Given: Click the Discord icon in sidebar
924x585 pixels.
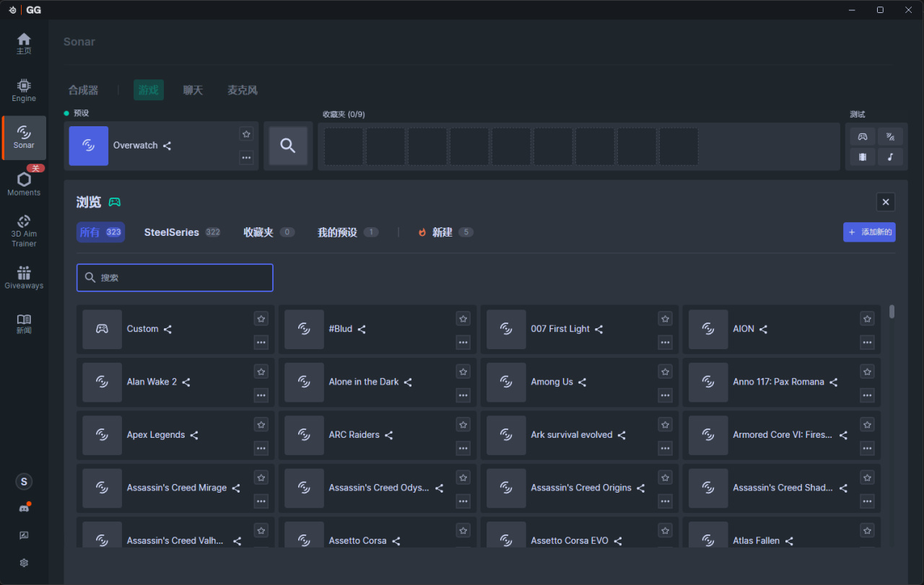Looking at the screenshot, I should coord(24,509).
